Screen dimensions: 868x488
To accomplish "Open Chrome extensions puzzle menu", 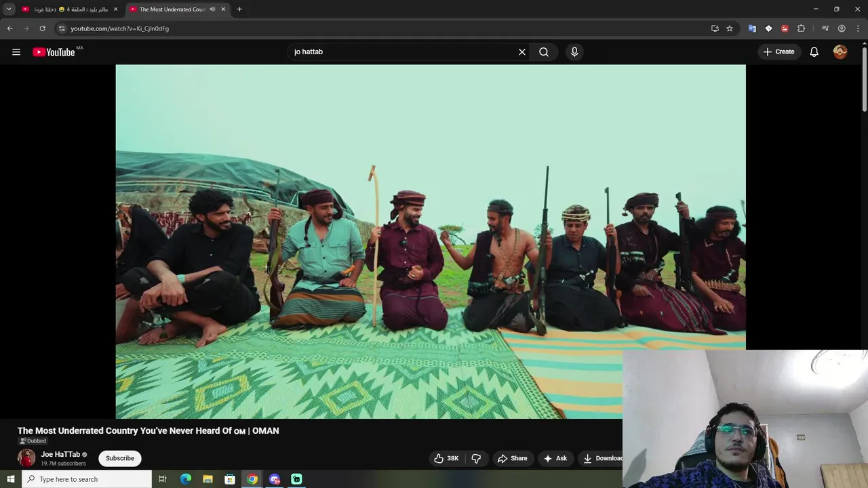I will coord(801,28).
